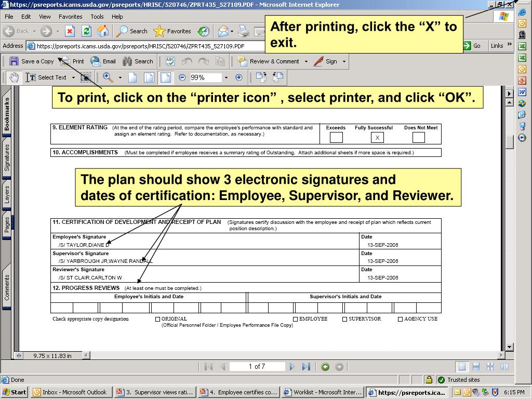Click the binoculars Search tool

pyautogui.click(x=138, y=61)
